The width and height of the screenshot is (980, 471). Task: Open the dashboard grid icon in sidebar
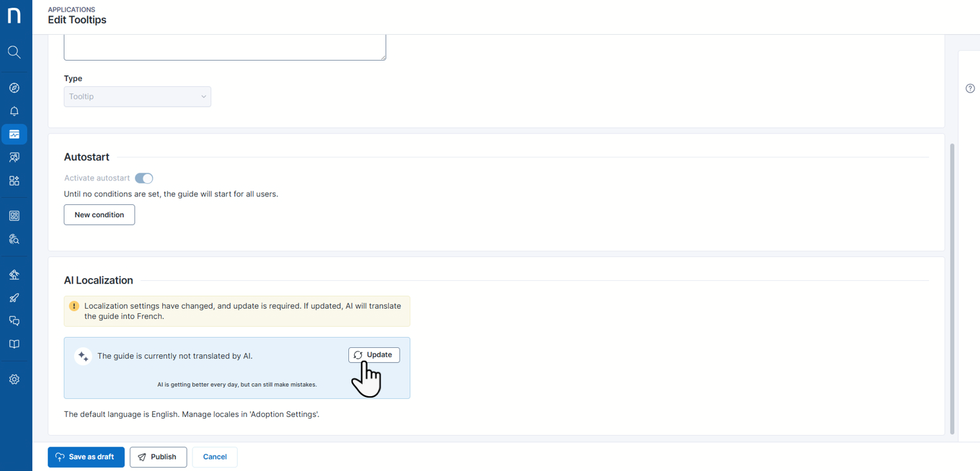point(14,216)
